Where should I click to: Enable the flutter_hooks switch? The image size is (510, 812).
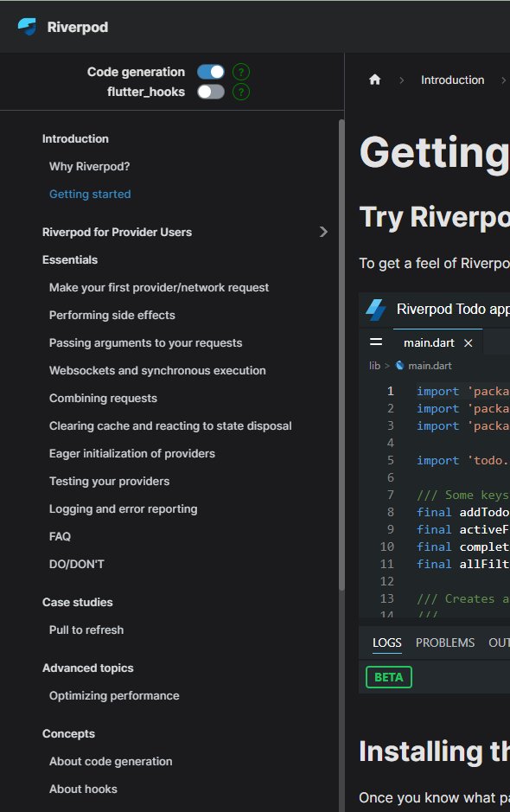[x=211, y=93]
